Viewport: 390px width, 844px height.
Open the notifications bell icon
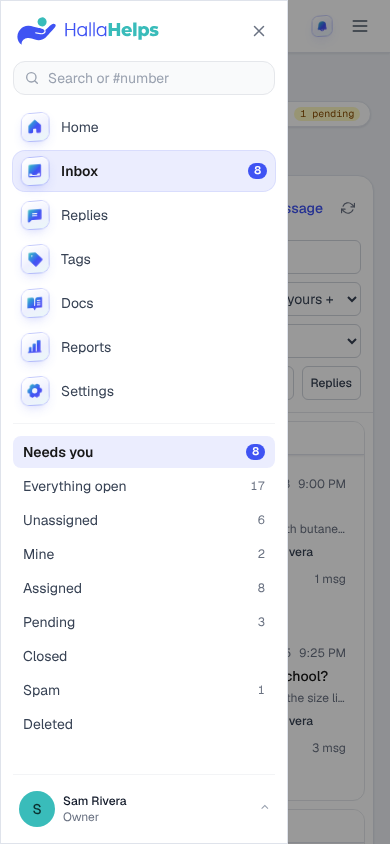pos(322,26)
